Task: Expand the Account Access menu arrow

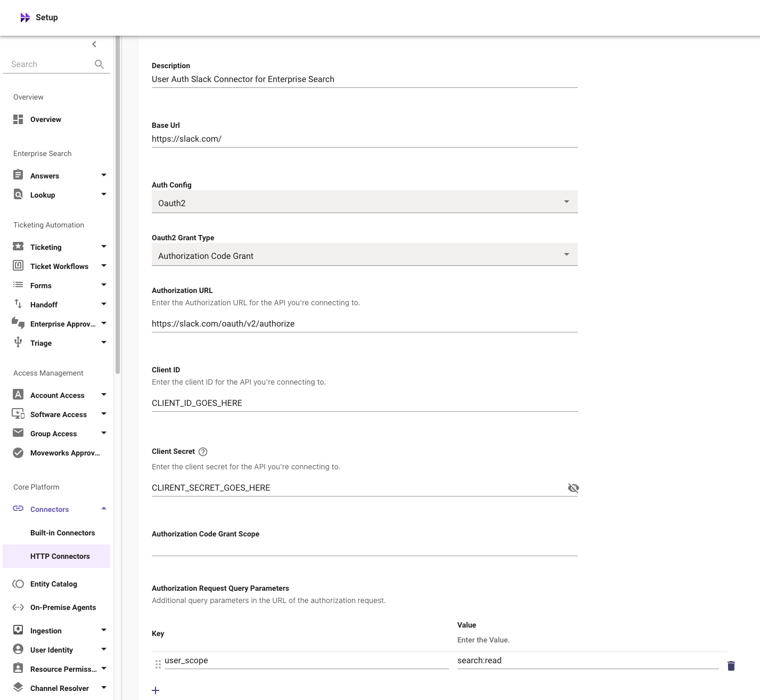Action: click(104, 394)
